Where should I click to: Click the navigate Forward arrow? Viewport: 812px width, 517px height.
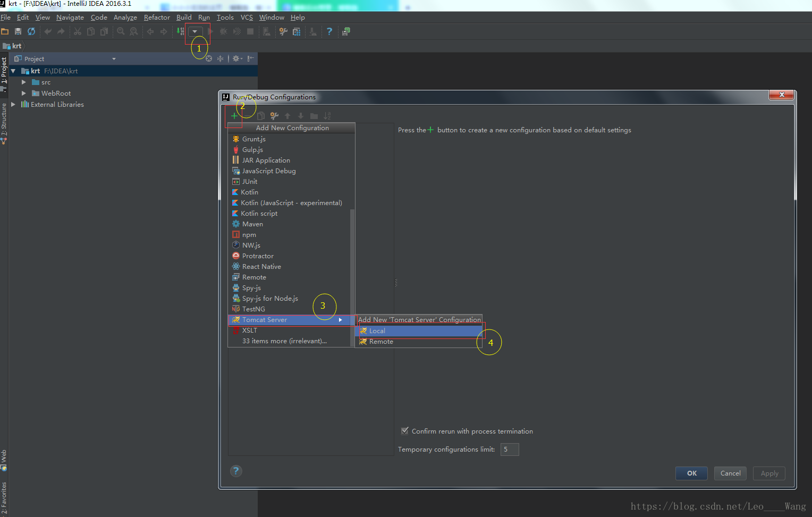[x=164, y=31]
